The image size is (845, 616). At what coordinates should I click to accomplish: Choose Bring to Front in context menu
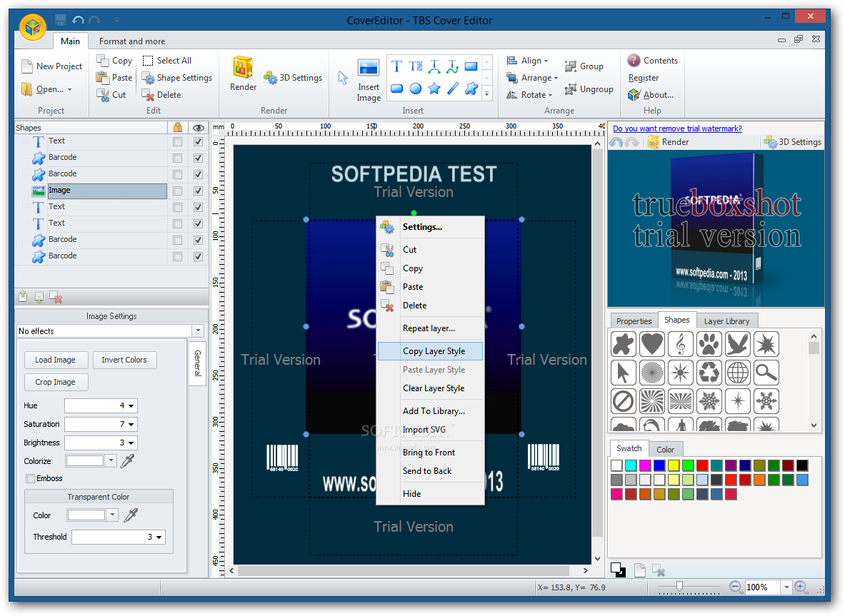(430, 453)
